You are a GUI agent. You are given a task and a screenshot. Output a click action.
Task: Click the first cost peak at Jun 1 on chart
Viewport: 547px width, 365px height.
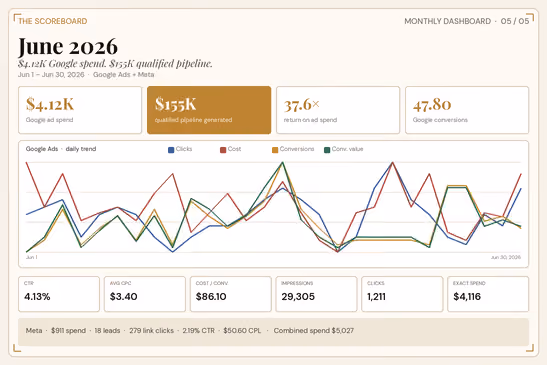(x=27, y=163)
